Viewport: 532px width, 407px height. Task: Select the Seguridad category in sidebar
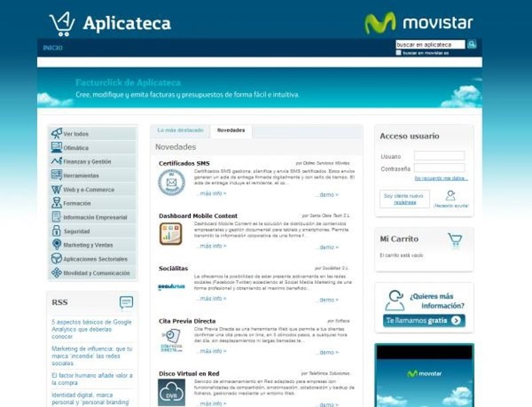[x=76, y=231]
